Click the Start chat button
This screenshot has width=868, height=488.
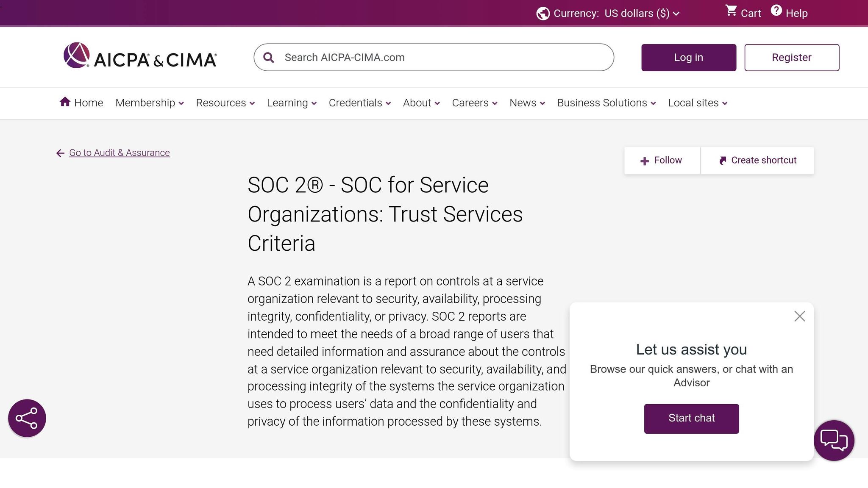tap(691, 418)
